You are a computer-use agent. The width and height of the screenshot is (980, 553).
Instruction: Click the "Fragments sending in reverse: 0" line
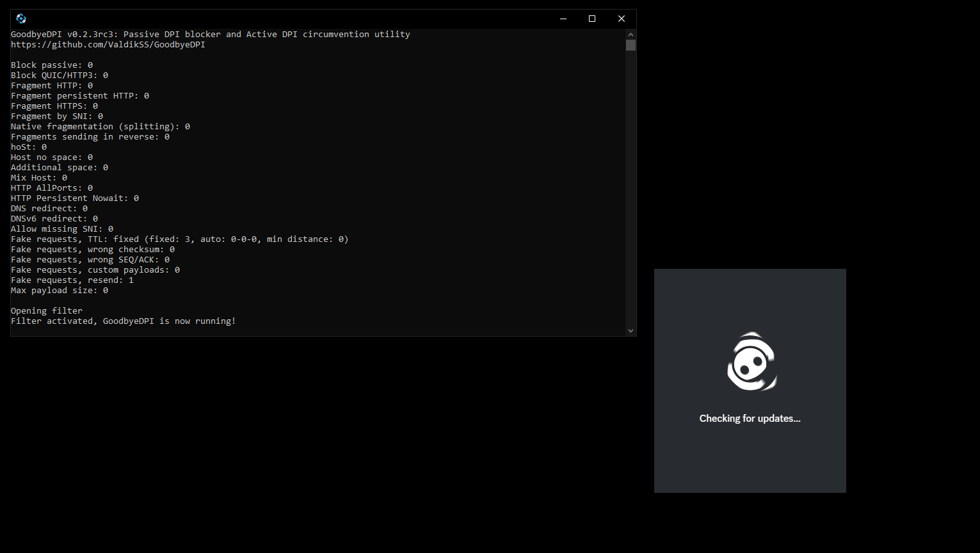point(90,137)
